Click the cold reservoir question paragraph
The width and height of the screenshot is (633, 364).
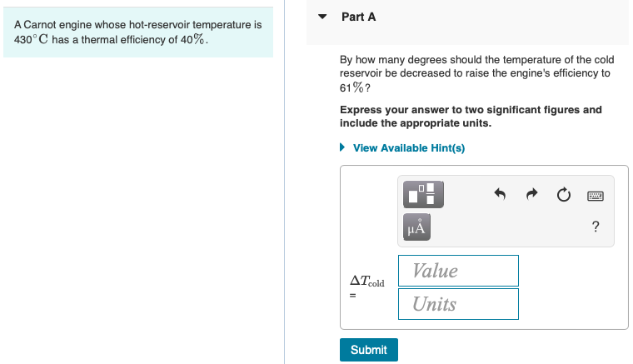click(x=475, y=73)
